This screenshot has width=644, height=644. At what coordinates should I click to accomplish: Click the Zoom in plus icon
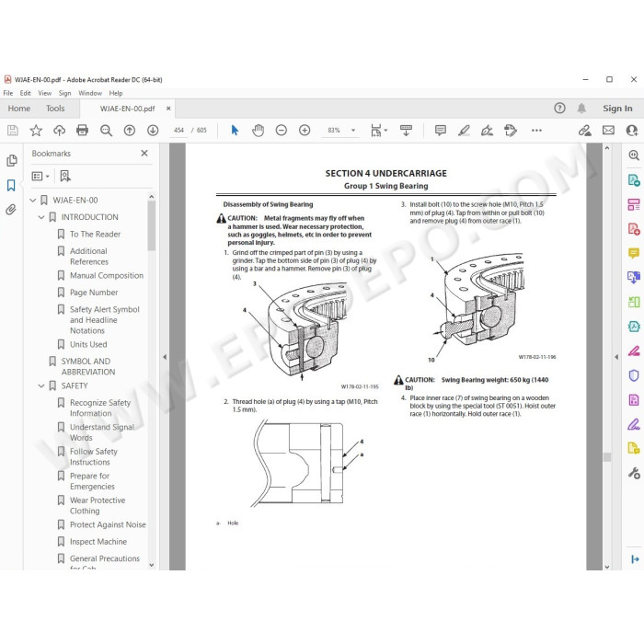tap(305, 131)
